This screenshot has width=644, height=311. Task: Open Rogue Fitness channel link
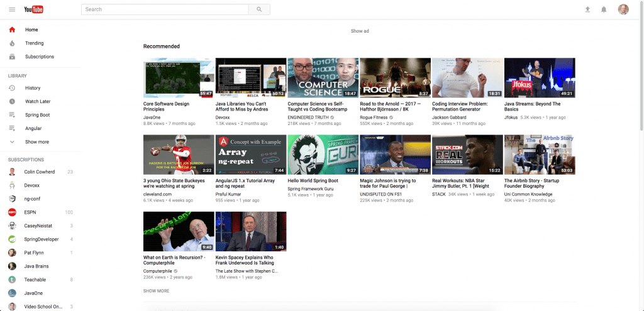(374, 117)
